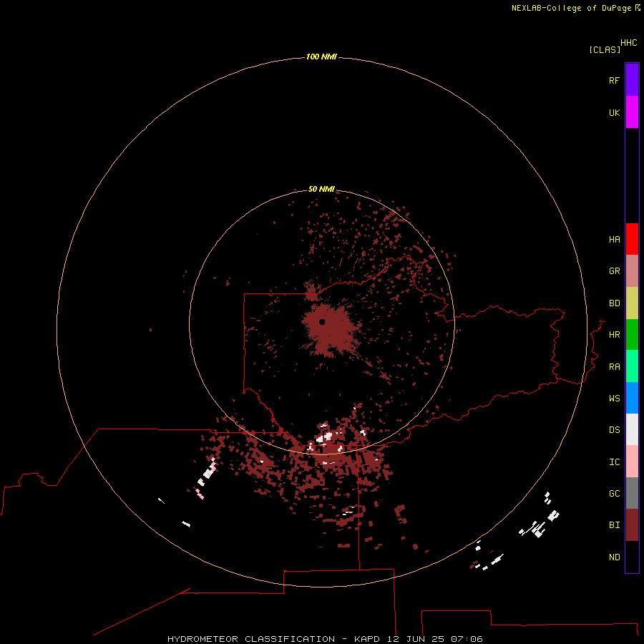Click the HHC product label
Image resolution: width=644 pixels, height=644 pixels.
click(628, 43)
